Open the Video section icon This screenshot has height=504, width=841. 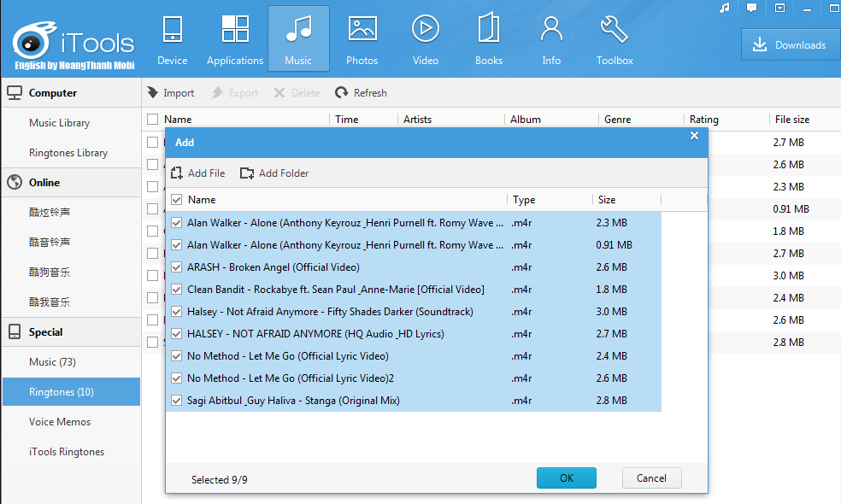pyautogui.click(x=425, y=29)
